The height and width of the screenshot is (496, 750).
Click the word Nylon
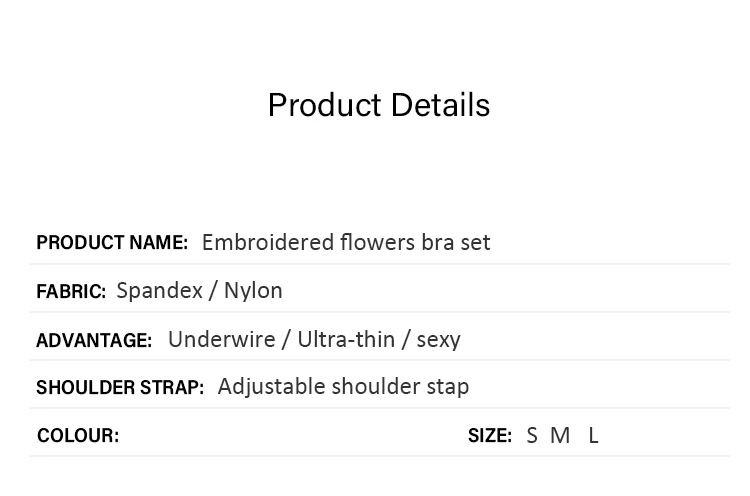pyautogui.click(x=253, y=291)
